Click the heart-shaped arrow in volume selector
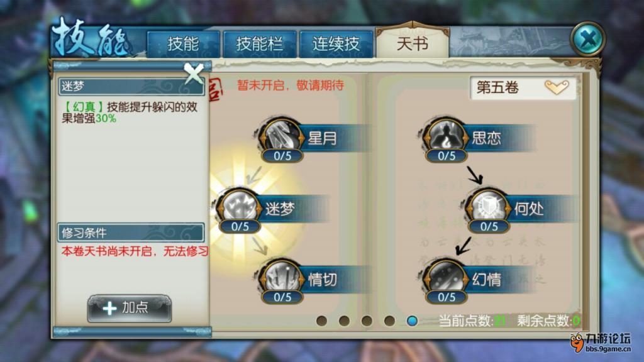 click(557, 87)
